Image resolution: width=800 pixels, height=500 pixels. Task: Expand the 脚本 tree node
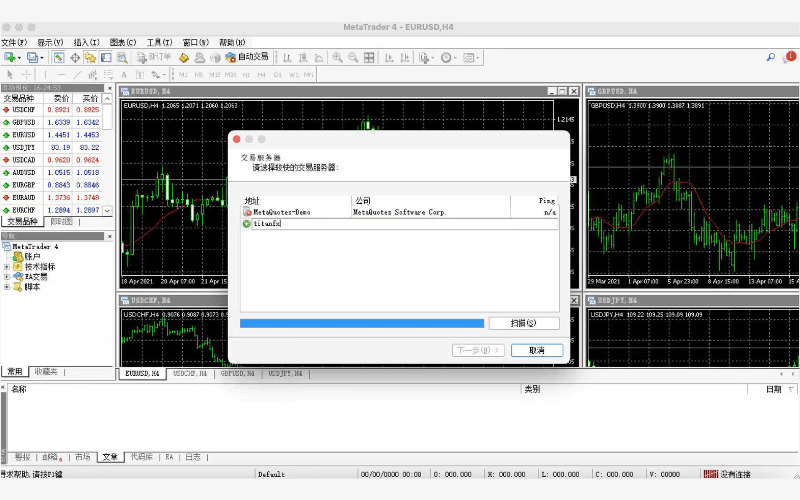click(x=7, y=287)
